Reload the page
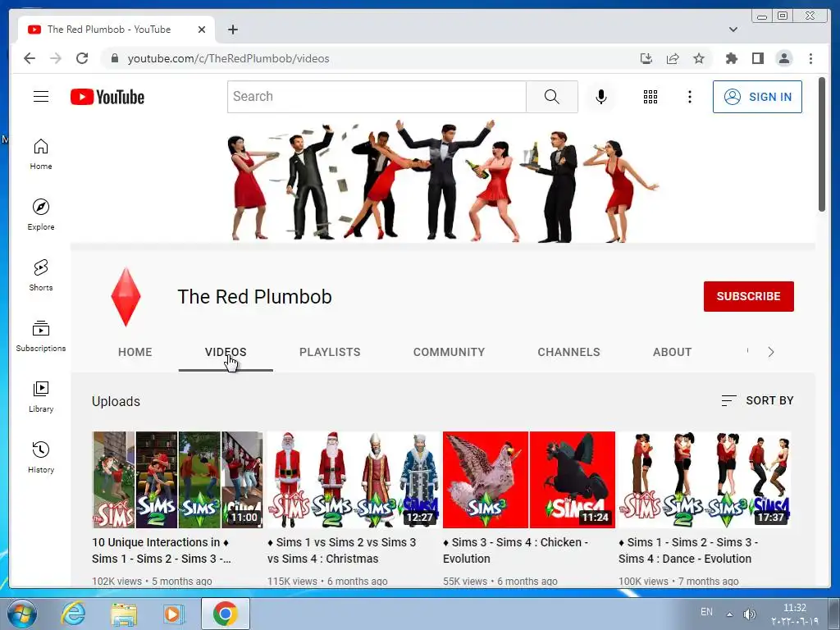This screenshot has width=840, height=630. coord(82,58)
